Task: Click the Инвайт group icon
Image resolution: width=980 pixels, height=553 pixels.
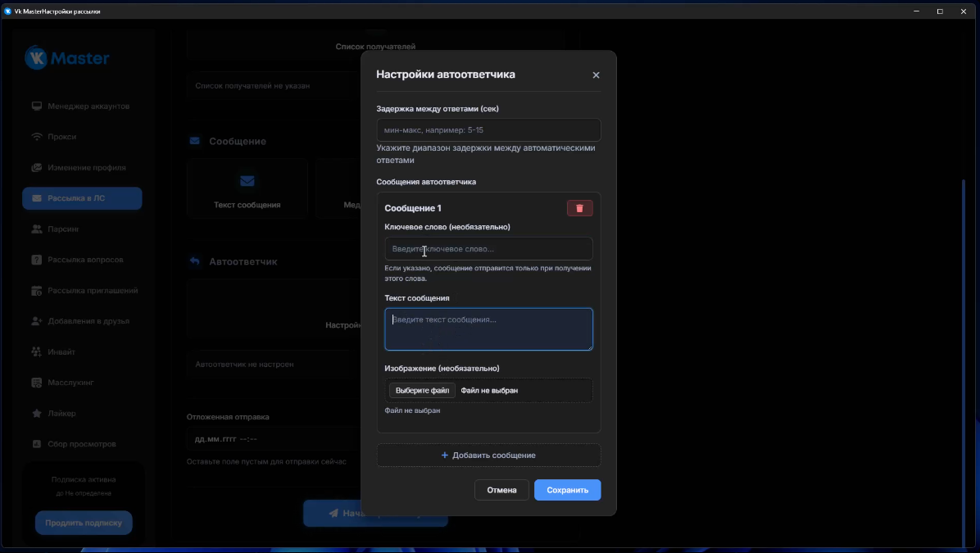Action: coord(37,352)
